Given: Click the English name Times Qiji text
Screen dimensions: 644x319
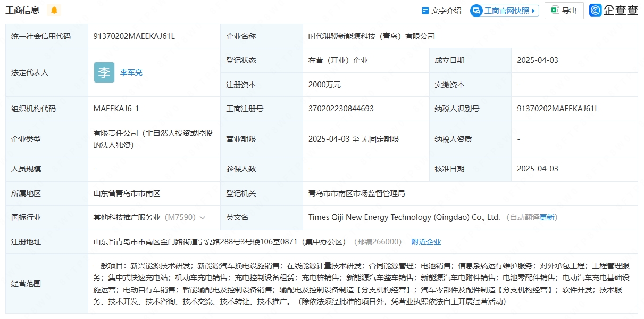Looking at the screenshot, I should (404, 217).
